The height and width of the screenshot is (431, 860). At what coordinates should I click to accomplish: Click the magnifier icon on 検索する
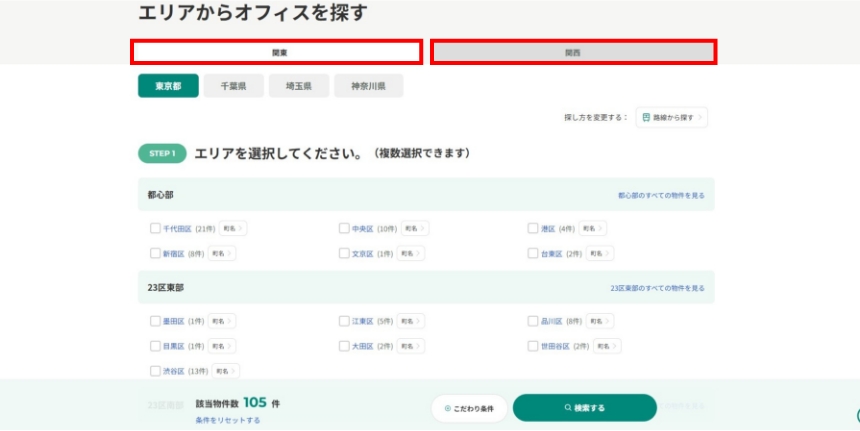(568, 408)
